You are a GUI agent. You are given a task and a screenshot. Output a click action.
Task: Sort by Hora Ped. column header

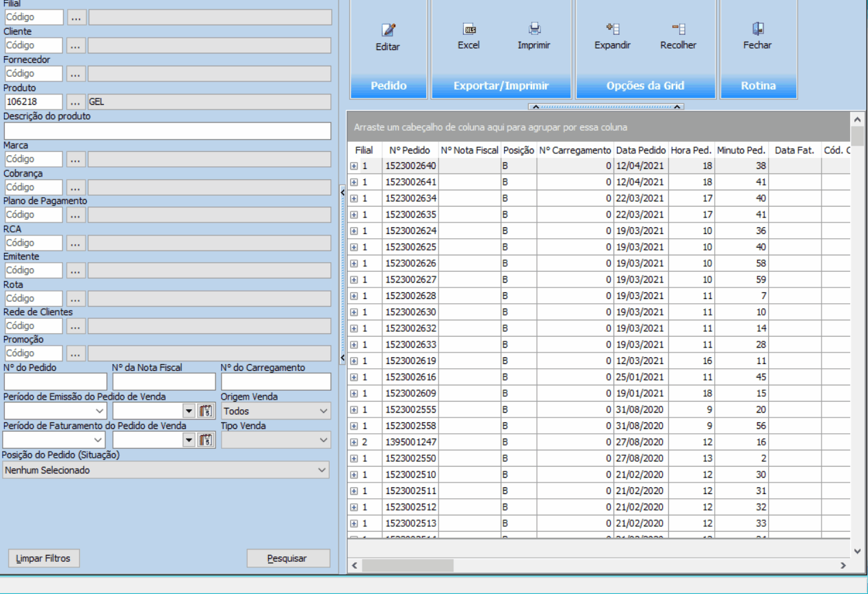point(692,150)
